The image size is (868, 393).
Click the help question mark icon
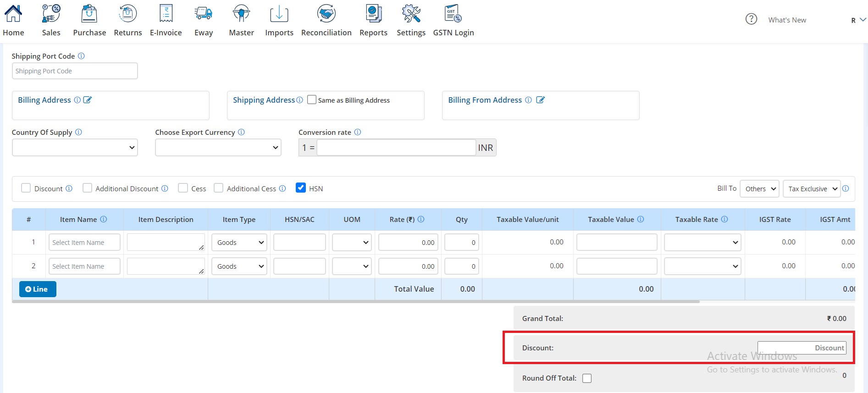(751, 19)
